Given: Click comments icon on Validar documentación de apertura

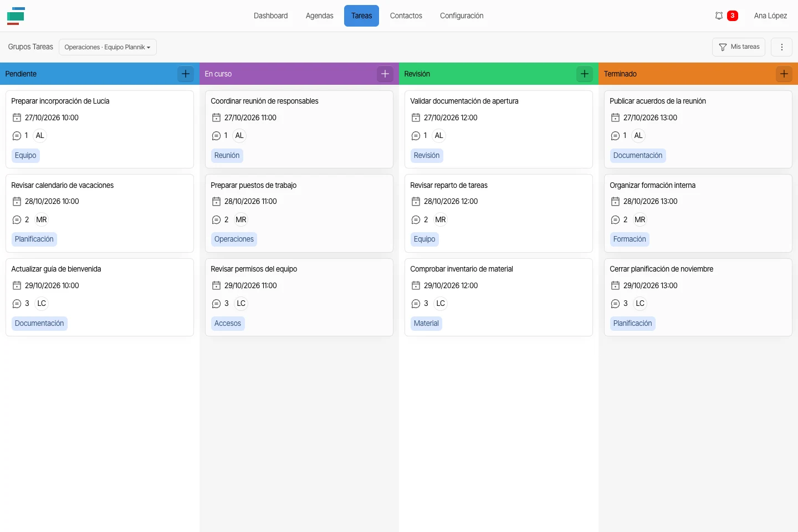Looking at the screenshot, I should [x=416, y=136].
